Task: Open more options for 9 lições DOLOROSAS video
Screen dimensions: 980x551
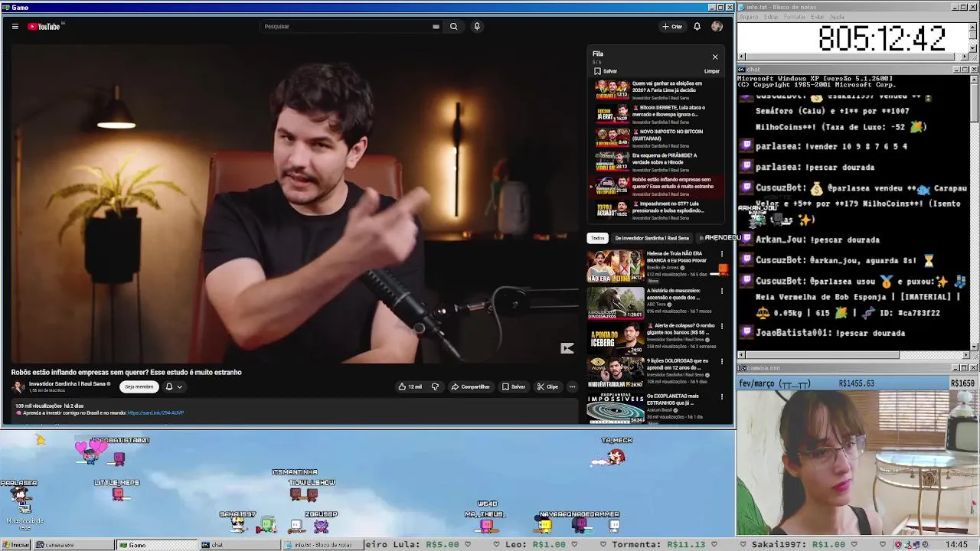Action: 721,361
